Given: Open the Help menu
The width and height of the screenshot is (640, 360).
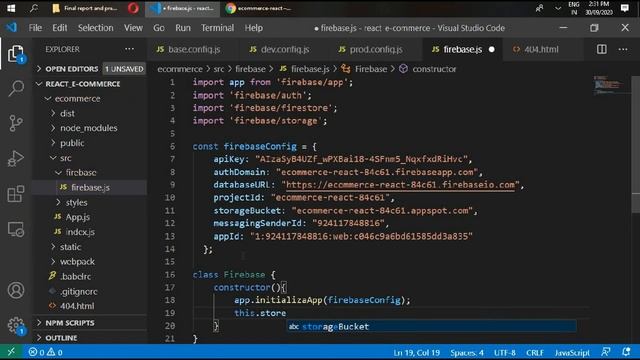Looking at the screenshot, I should (253, 28).
